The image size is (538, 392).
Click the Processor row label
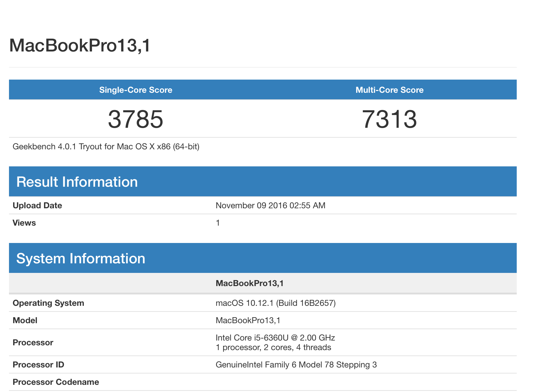pos(33,343)
